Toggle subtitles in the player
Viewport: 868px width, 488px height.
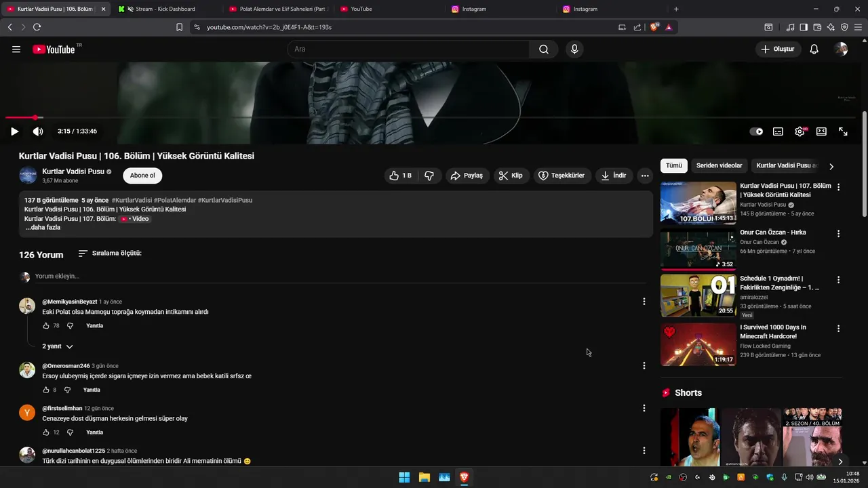778,131
